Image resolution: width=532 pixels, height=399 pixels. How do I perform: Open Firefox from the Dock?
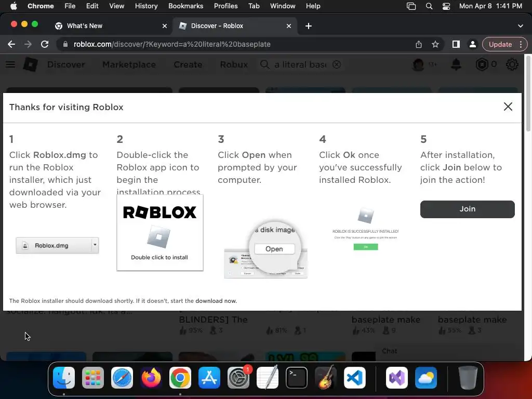tap(151, 378)
